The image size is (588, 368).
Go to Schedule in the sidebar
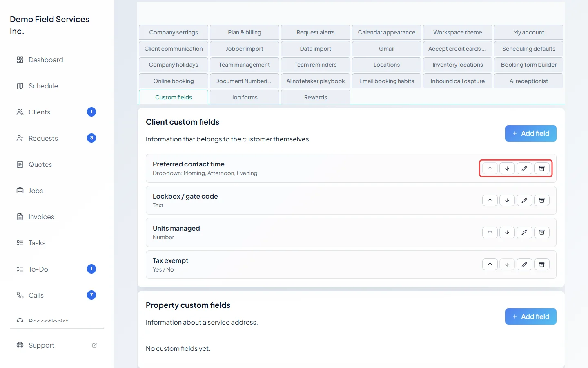pyautogui.click(x=57, y=86)
